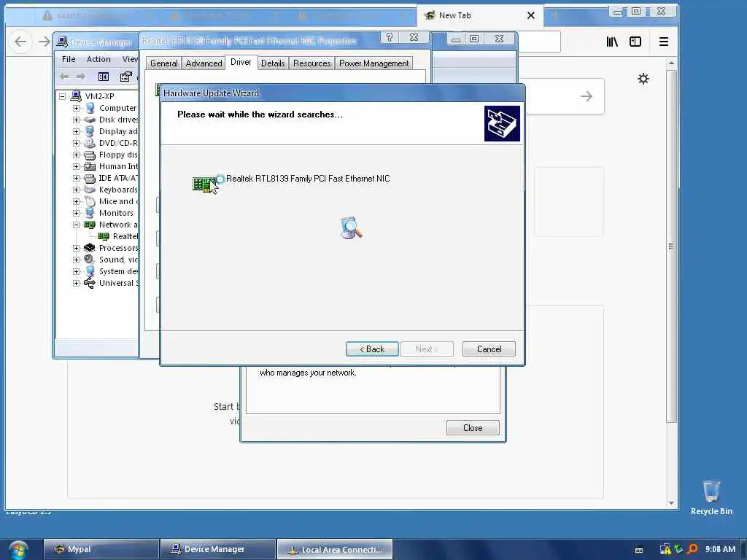
Task: Click the browser page scrollbar
Action: point(671,246)
